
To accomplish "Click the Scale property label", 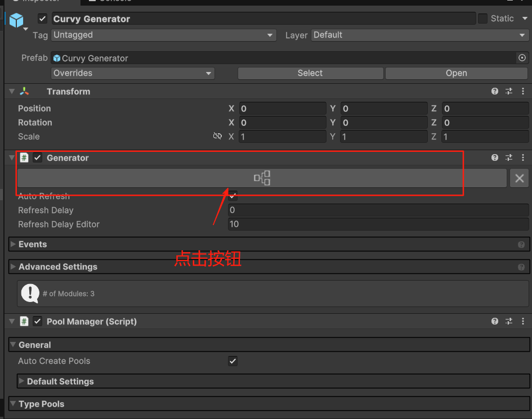I will coord(29,137).
